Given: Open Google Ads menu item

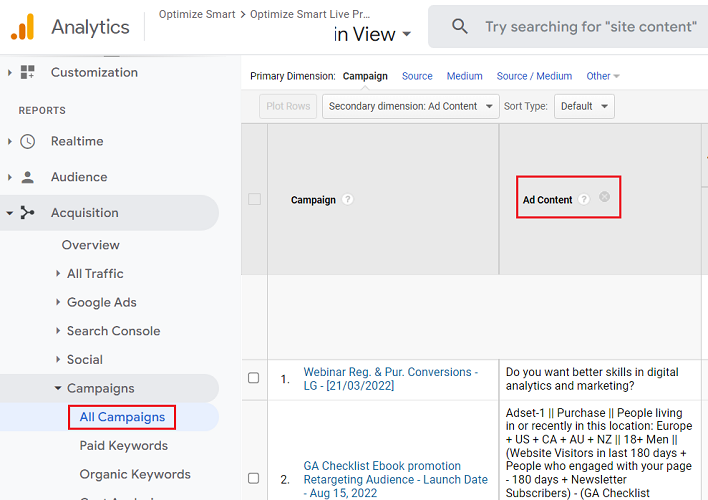Looking at the screenshot, I should pos(102,302).
